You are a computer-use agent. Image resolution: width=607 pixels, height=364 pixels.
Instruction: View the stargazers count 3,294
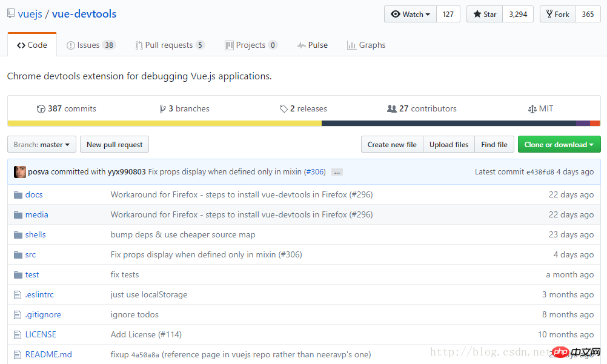click(x=518, y=15)
